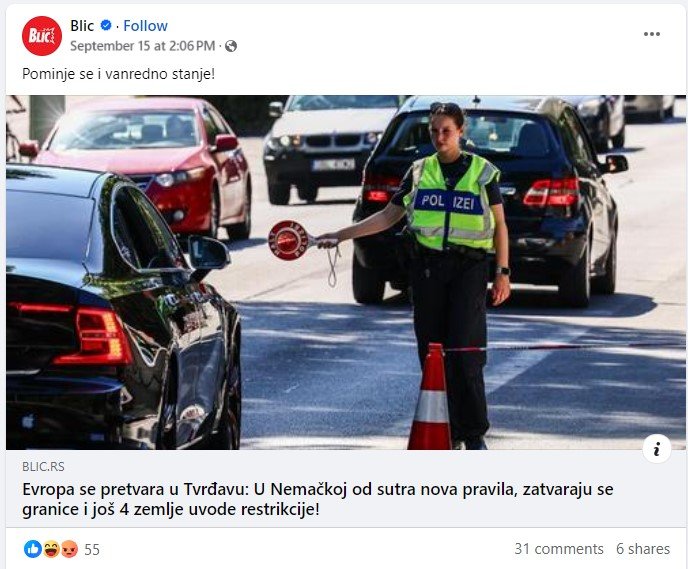The width and height of the screenshot is (688, 569).
Task: Open the Blic page name link
Action: click(82, 26)
